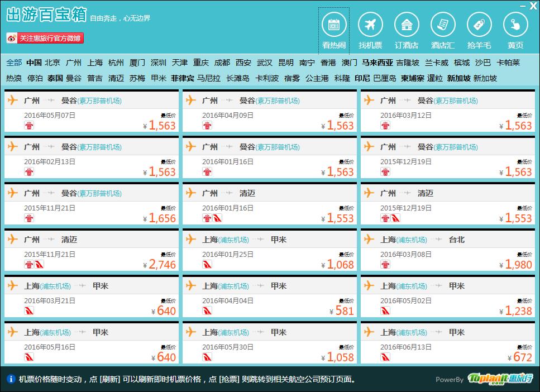Click plane icon on 2015年11月21日 曼谷 card
The height and width of the screenshot is (392, 540).
click(x=13, y=193)
